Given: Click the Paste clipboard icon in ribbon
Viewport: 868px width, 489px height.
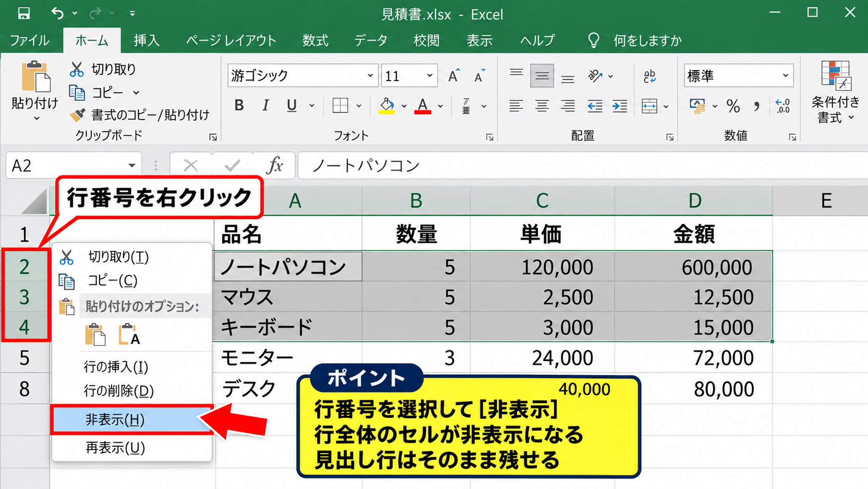Looking at the screenshot, I should [36, 76].
